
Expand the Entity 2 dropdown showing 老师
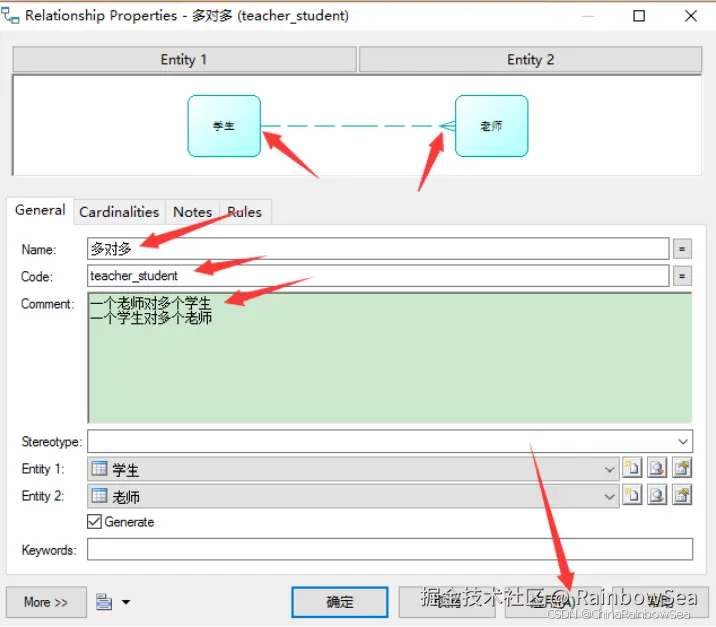(609, 496)
